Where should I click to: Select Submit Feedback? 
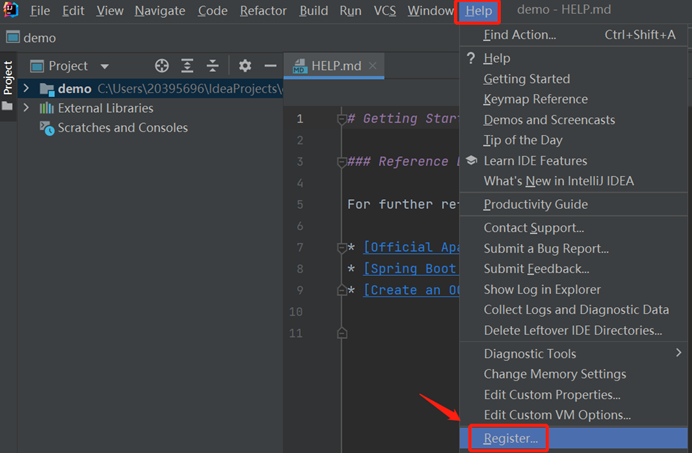coord(574,269)
